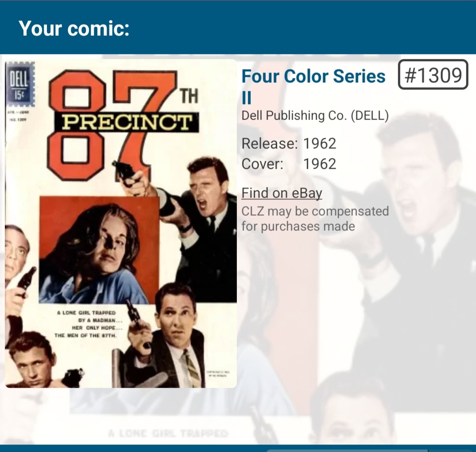This screenshot has height=452, width=476.
Task: Follow the Find on eBay link
Action: pos(282,193)
